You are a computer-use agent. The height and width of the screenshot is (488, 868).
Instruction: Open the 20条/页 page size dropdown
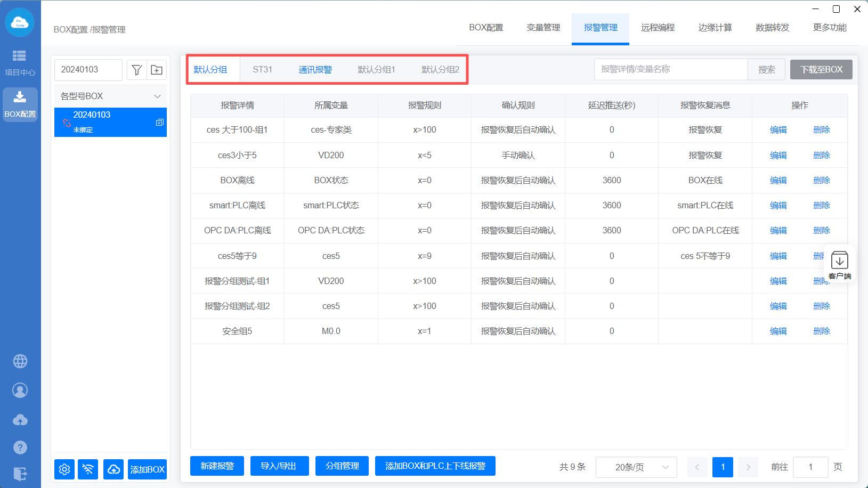click(636, 467)
